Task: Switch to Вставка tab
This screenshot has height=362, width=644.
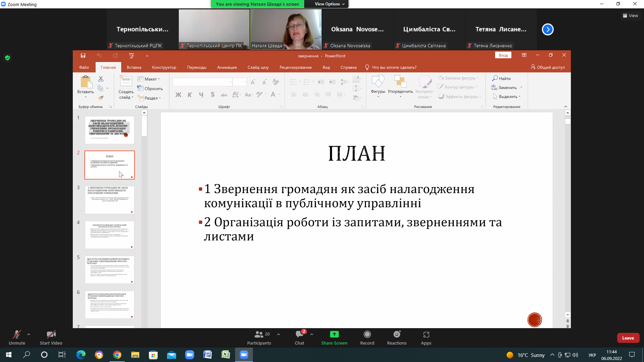Action: (134, 67)
